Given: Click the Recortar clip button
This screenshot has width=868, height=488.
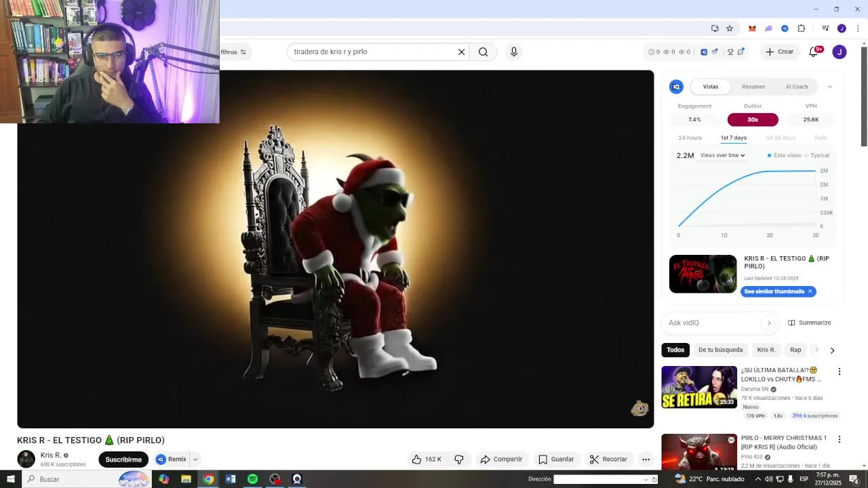Looking at the screenshot, I should coord(609,460).
